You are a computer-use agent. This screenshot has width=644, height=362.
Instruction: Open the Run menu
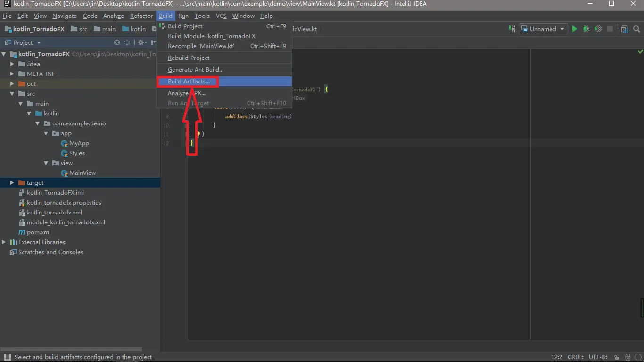tap(183, 16)
